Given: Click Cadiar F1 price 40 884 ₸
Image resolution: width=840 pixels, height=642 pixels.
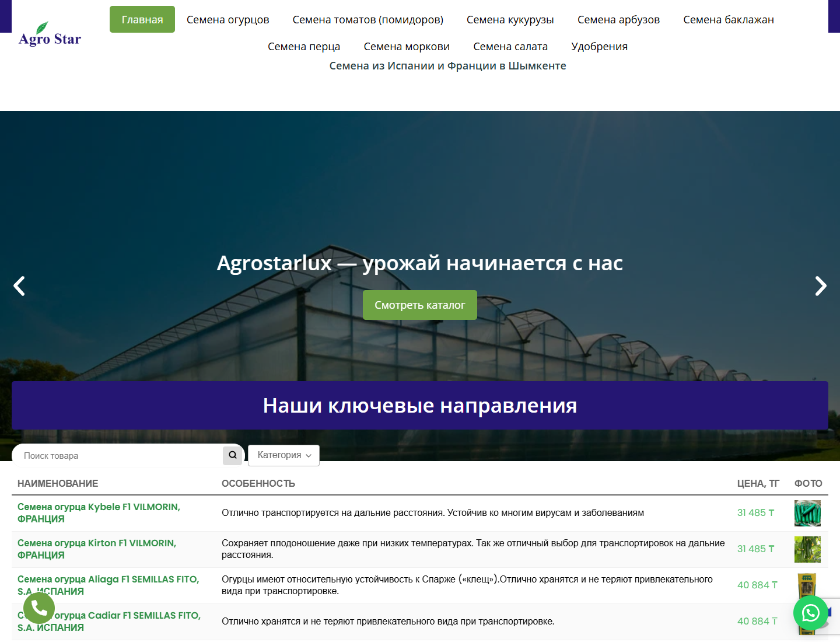Looking at the screenshot, I should (x=757, y=621).
